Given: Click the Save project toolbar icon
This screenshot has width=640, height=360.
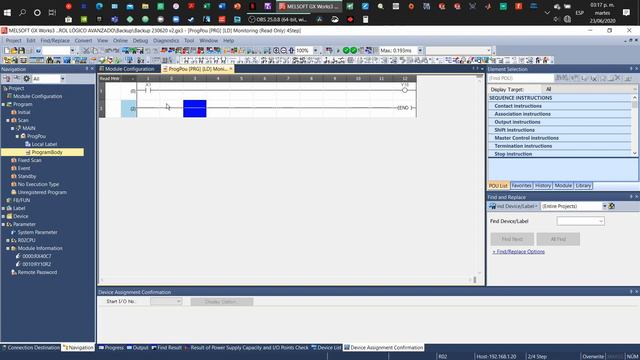Looking at the screenshot, I should coord(21,51).
